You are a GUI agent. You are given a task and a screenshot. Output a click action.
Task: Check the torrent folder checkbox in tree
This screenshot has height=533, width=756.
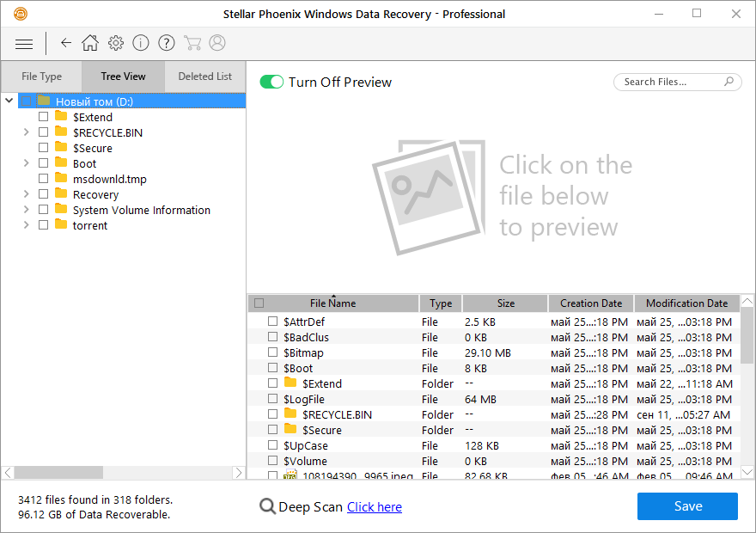click(44, 224)
